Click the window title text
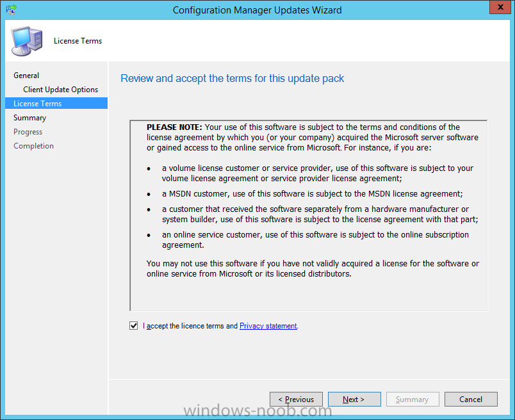This screenshot has height=420, width=515. click(257, 10)
